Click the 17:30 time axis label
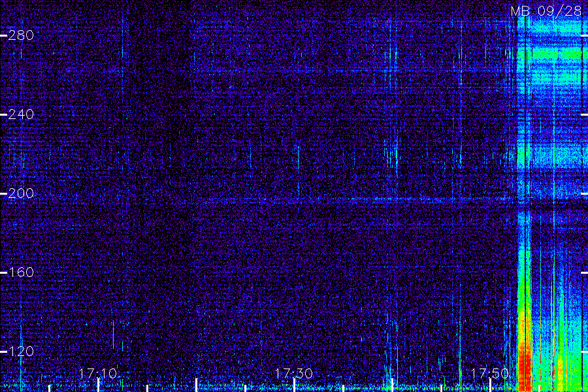Image resolution: width=588 pixels, height=392 pixels. click(293, 373)
